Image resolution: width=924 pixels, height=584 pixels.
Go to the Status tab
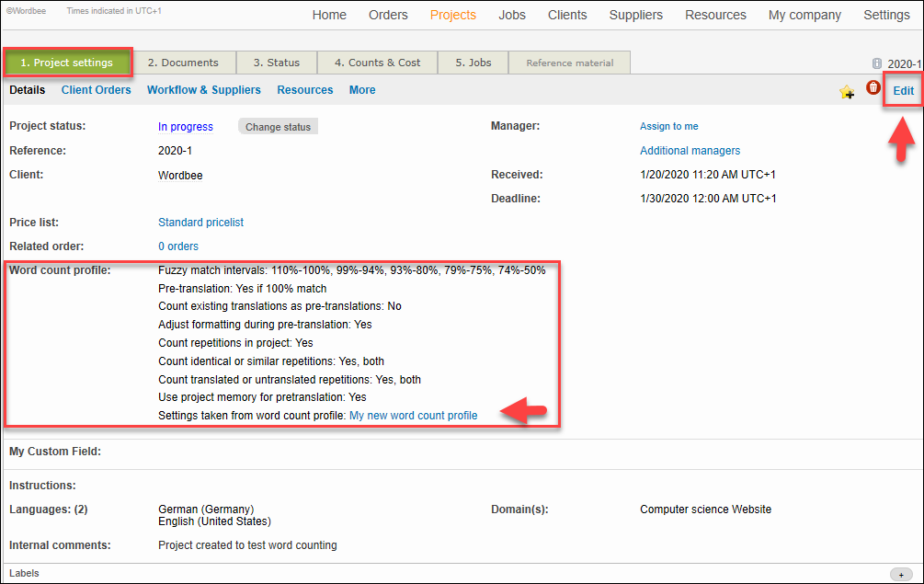(x=277, y=63)
